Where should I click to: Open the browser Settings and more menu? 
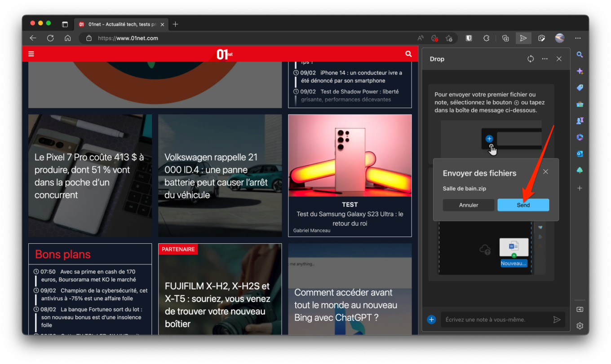[x=578, y=38]
